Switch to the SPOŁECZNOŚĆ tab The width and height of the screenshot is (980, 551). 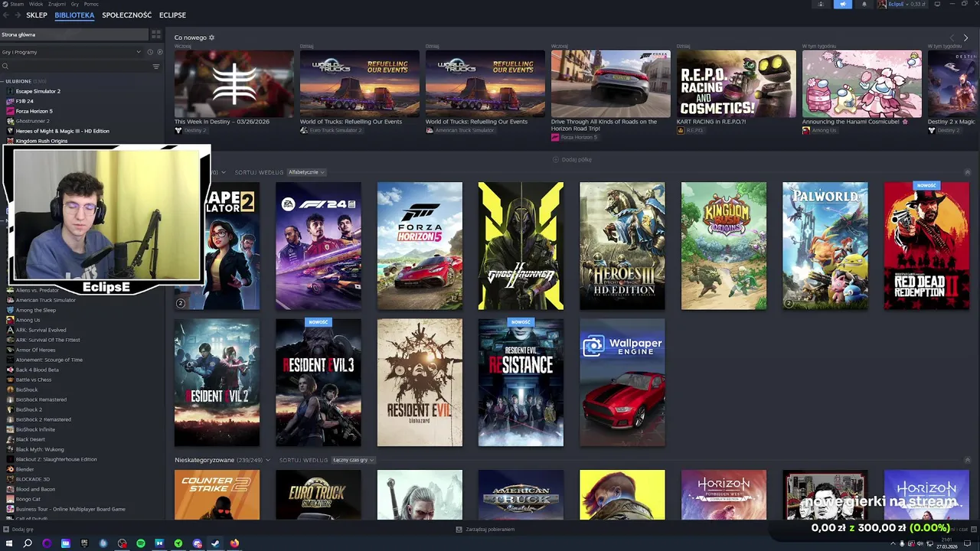coord(127,15)
